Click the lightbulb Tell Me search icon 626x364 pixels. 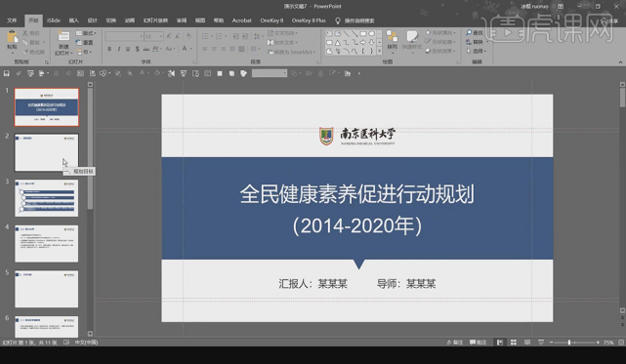tap(338, 20)
